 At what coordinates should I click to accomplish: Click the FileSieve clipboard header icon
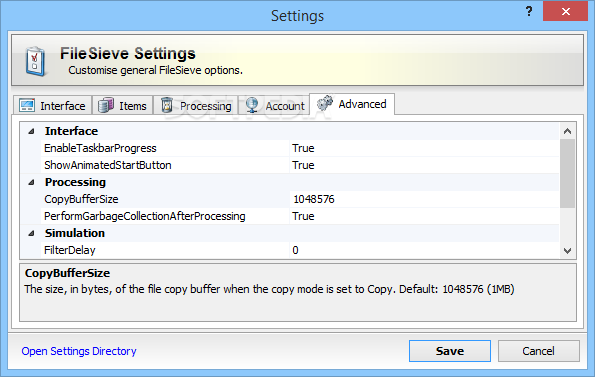(35, 61)
